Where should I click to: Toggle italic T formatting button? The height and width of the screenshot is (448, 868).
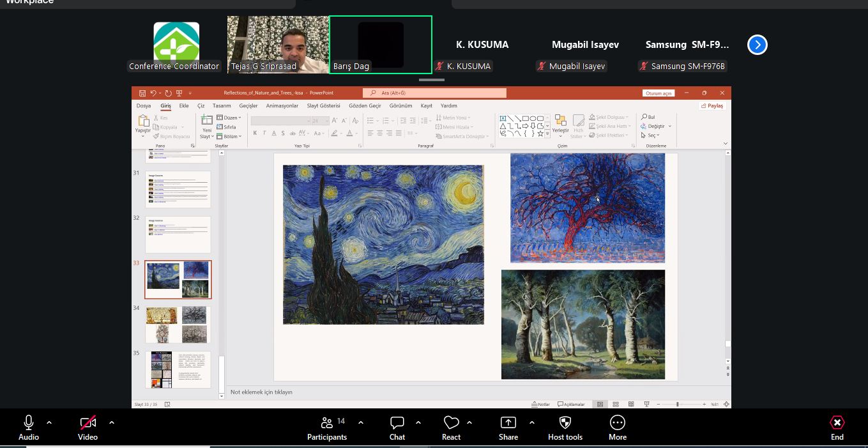[264, 133]
